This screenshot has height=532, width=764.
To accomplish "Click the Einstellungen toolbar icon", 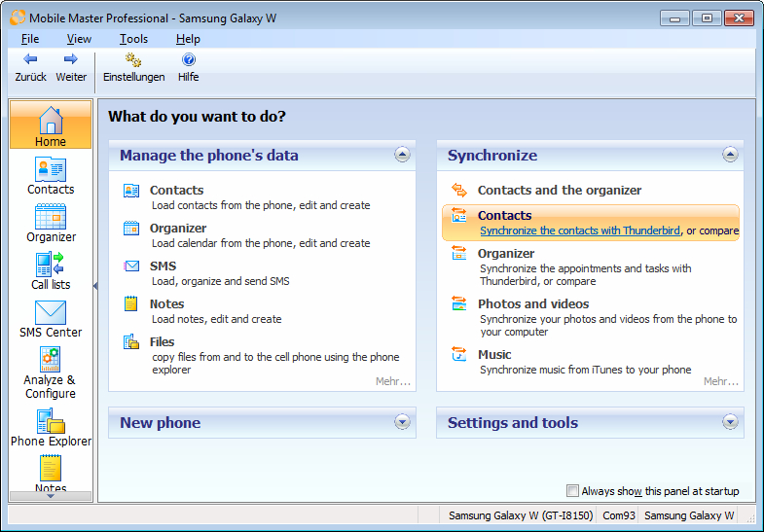I will pos(133,67).
